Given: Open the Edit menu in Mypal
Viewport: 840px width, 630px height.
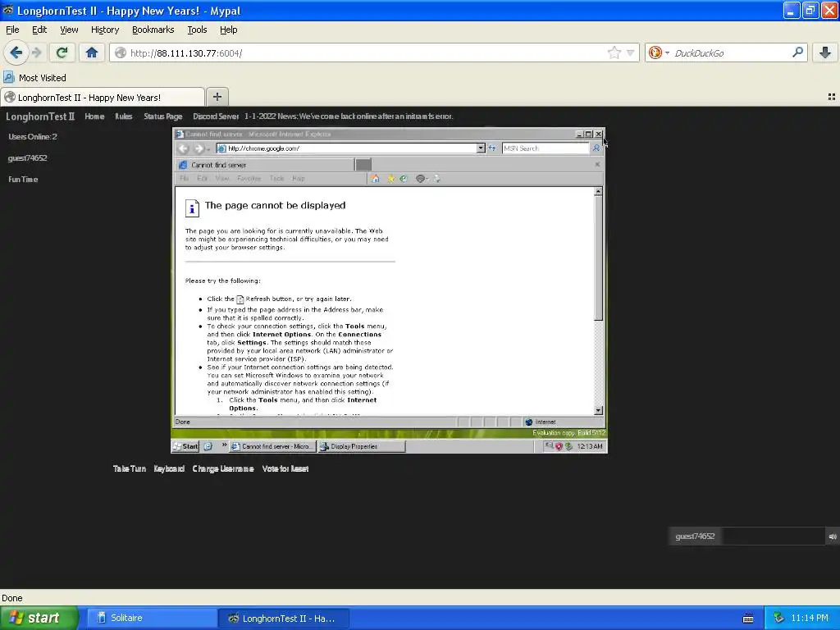Looking at the screenshot, I should (x=39, y=30).
